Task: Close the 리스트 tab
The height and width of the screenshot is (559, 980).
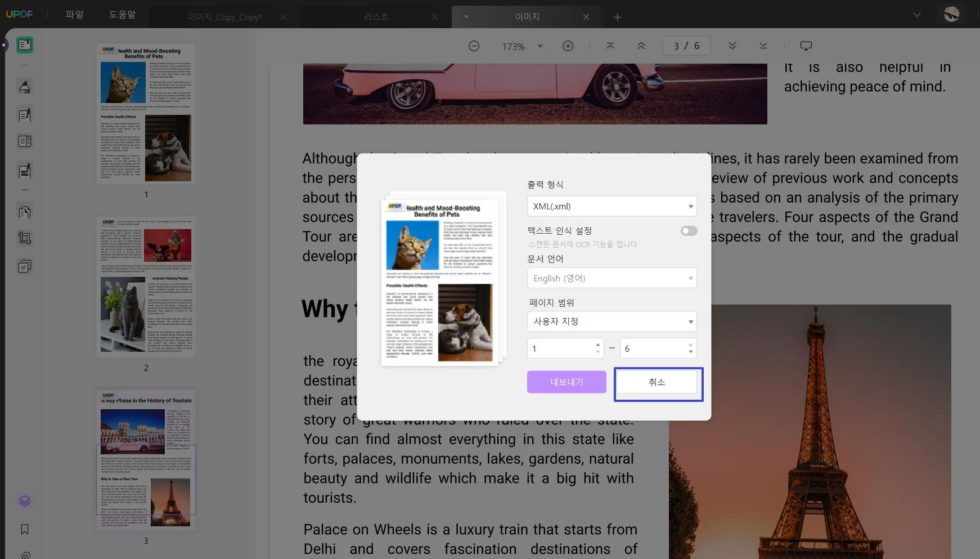Action: click(435, 17)
